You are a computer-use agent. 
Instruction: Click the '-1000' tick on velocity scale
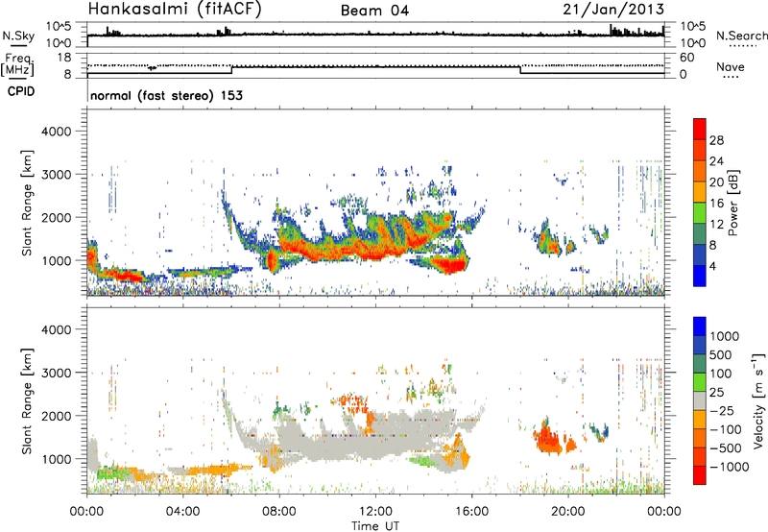tap(730, 467)
